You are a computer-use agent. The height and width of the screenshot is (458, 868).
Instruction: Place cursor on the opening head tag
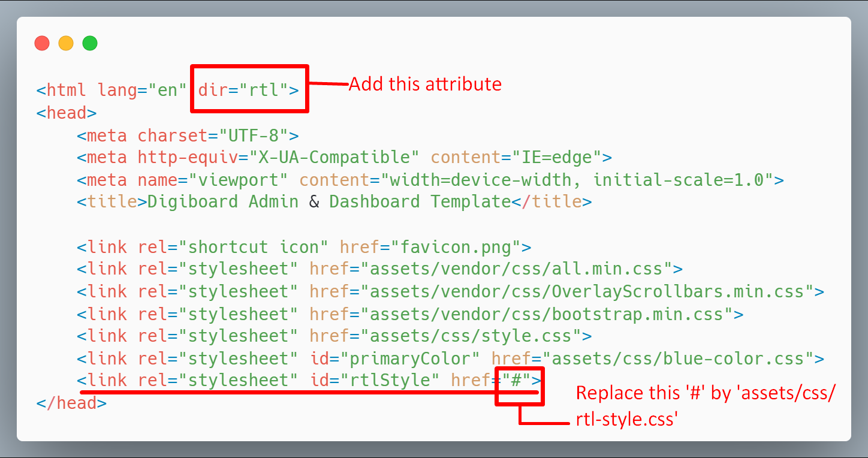point(67,113)
